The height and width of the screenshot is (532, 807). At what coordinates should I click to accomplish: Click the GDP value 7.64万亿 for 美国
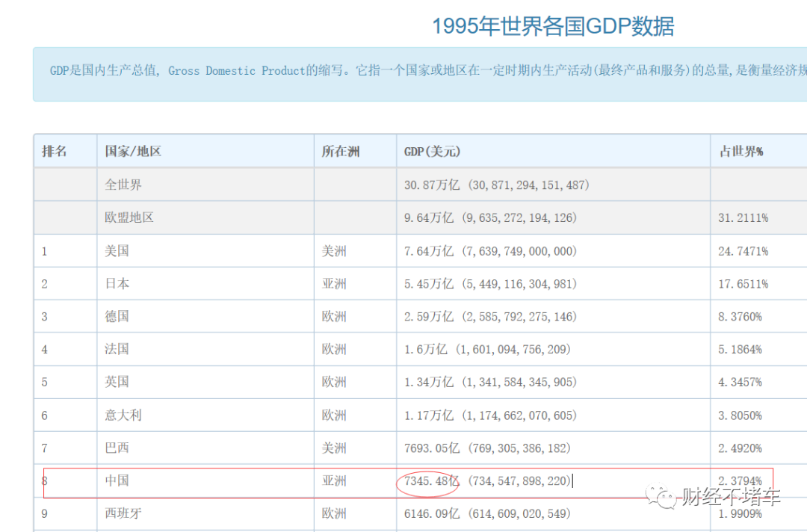pyautogui.click(x=428, y=251)
